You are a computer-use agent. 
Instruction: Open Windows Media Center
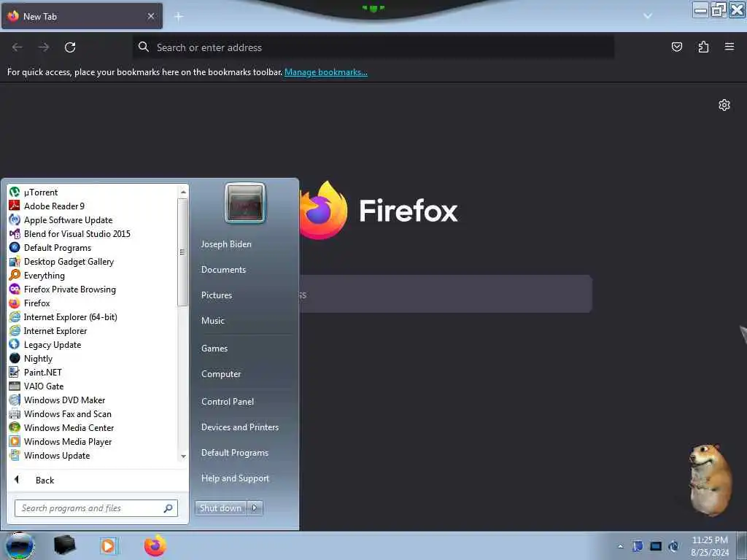click(x=92, y=427)
